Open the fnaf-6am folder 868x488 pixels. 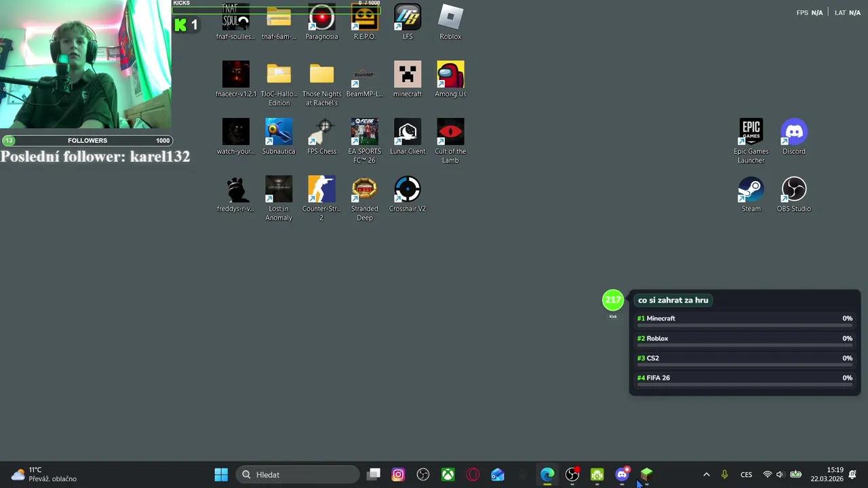click(x=279, y=22)
